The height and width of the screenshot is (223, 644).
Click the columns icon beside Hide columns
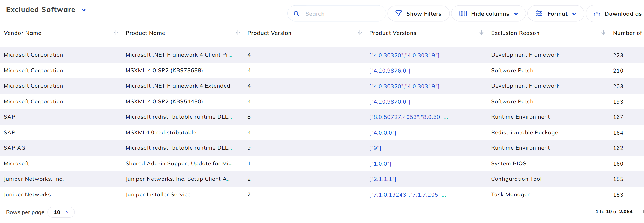(463, 13)
